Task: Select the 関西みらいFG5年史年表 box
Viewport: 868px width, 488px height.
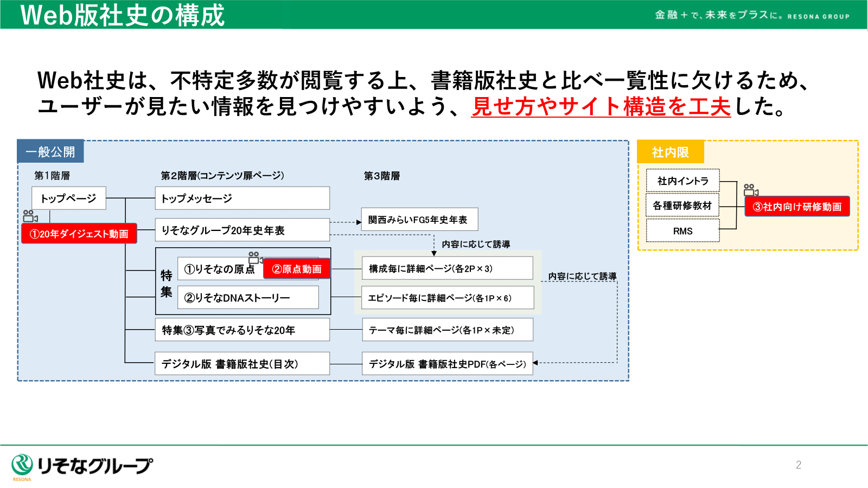Action: [x=419, y=220]
